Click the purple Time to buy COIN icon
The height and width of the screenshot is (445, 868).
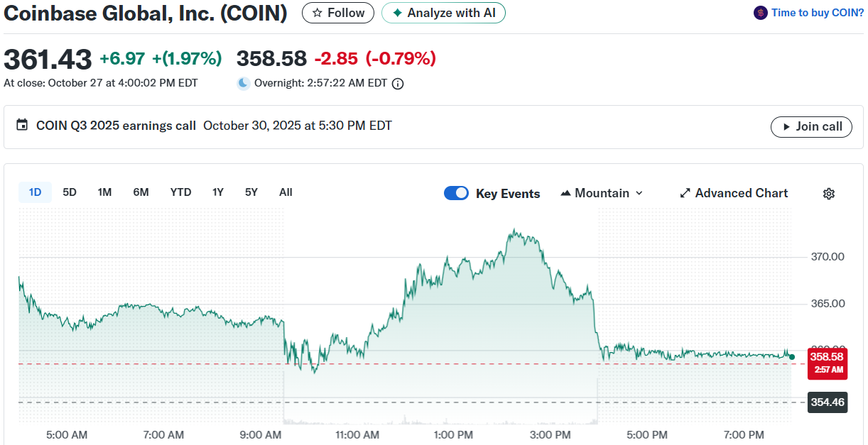pos(761,13)
